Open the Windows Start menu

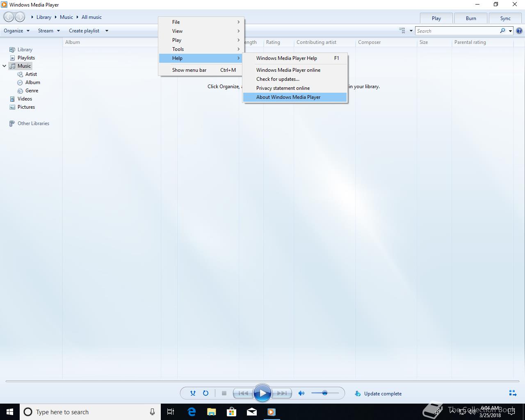coord(10,412)
